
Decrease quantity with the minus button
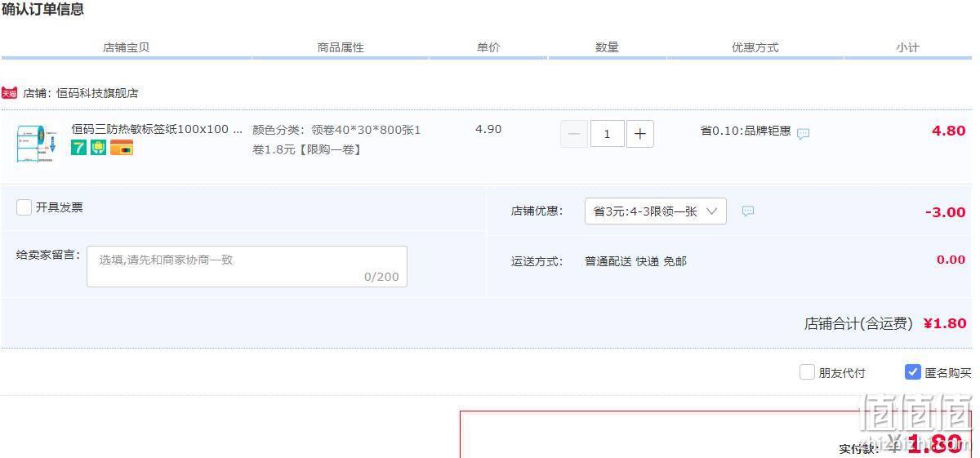pos(574,134)
